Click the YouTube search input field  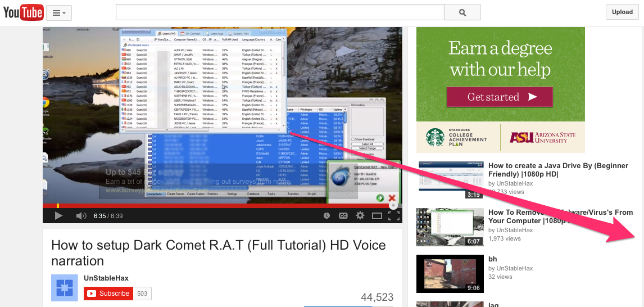(x=280, y=12)
